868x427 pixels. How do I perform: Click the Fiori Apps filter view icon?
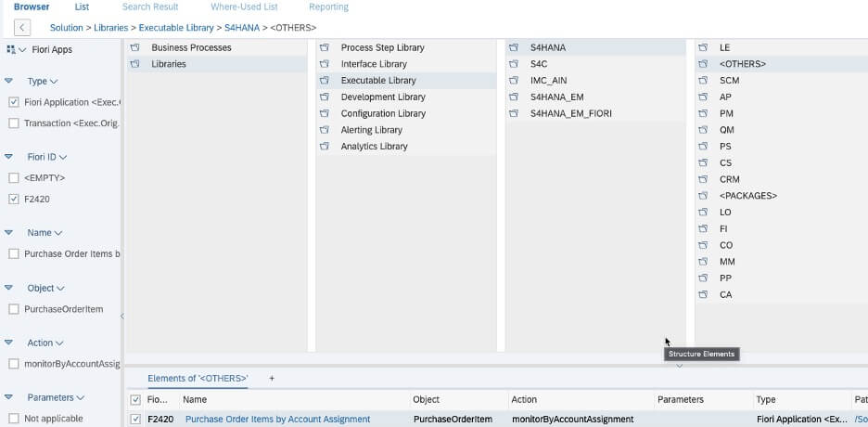coord(11,50)
